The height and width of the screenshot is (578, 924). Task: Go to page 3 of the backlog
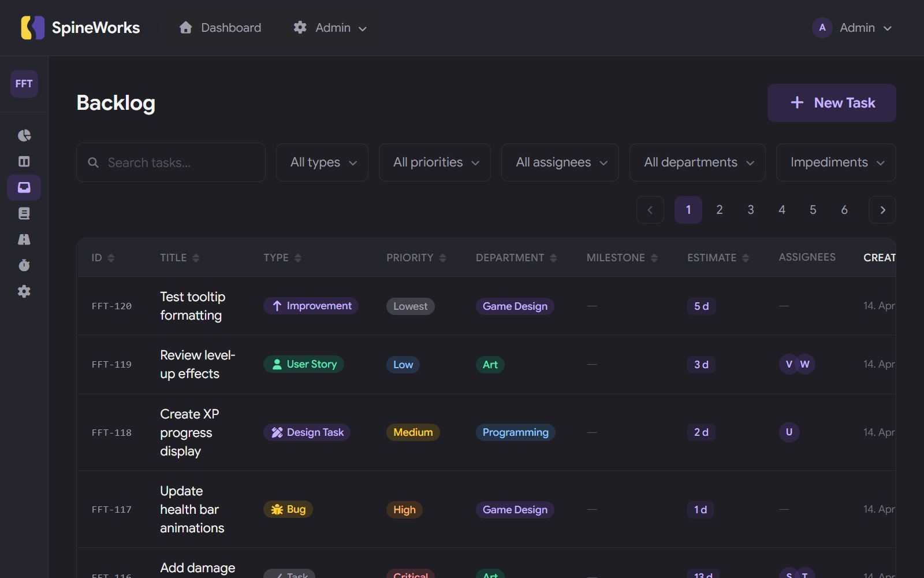pyautogui.click(x=751, y=210)
